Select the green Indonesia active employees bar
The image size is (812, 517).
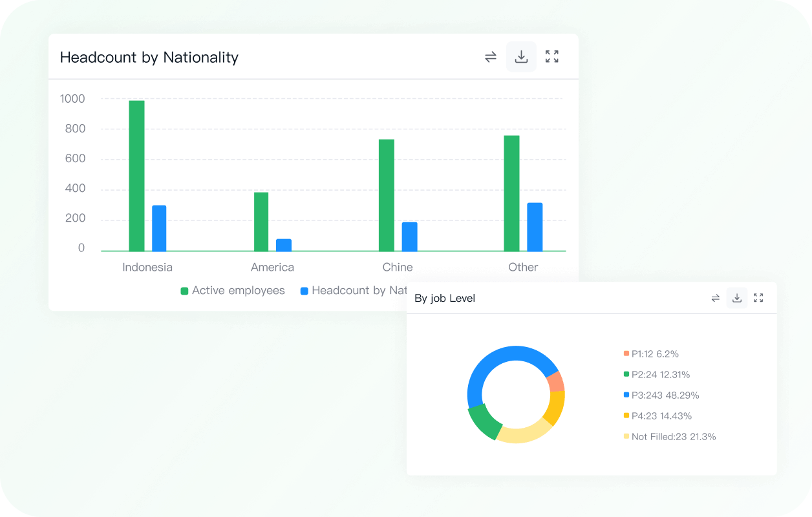[136, 176]
